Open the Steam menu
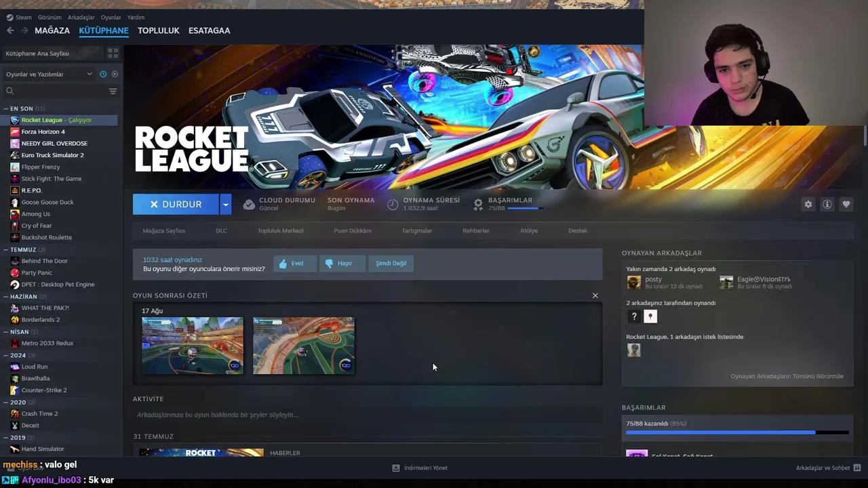 pyautogui.click(x=19, y=18)
